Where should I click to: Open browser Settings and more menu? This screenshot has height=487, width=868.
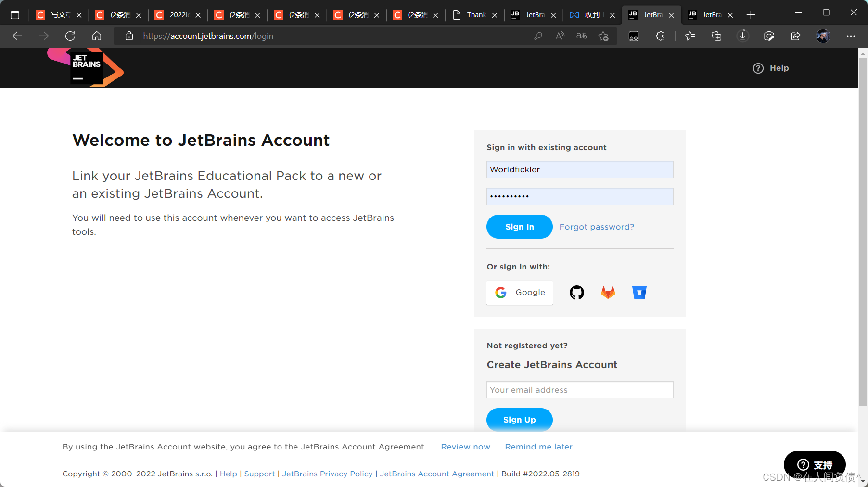(x=851, y=36)
